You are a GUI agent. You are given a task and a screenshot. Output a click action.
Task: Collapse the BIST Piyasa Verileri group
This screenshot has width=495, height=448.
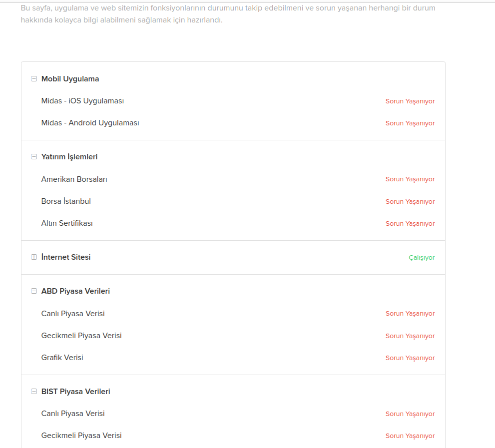coord(34,392)
